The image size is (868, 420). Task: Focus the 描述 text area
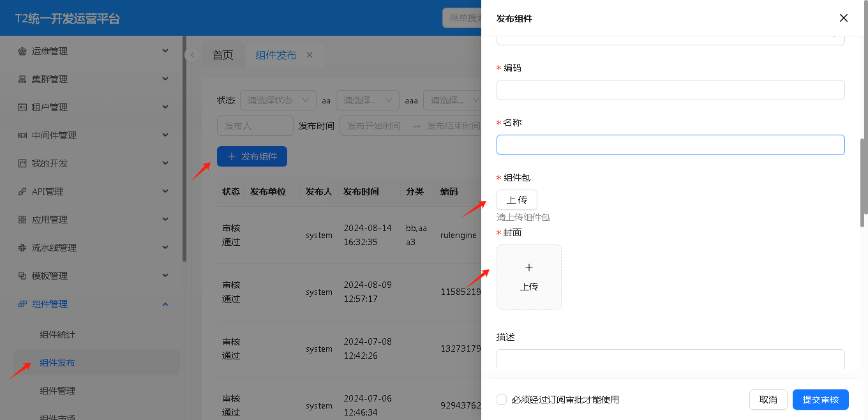click(671, 359)
